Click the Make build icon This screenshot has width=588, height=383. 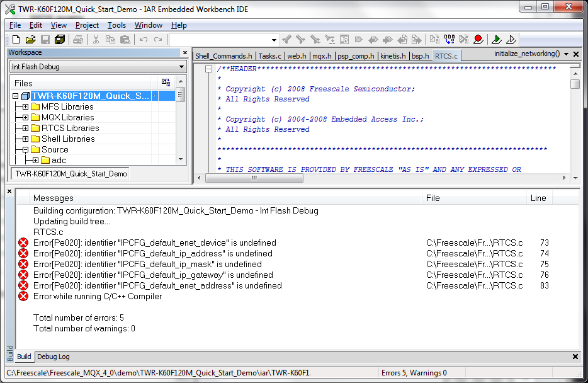449,40
